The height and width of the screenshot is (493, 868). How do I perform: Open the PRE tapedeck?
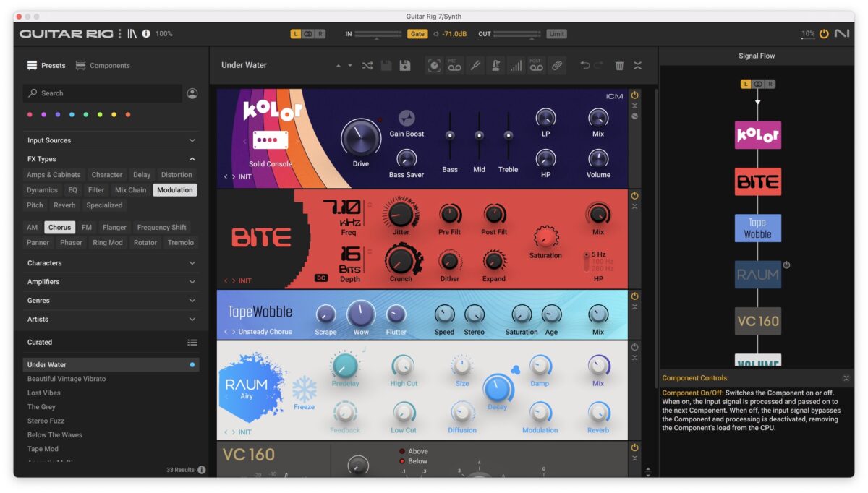pos(454,65)
